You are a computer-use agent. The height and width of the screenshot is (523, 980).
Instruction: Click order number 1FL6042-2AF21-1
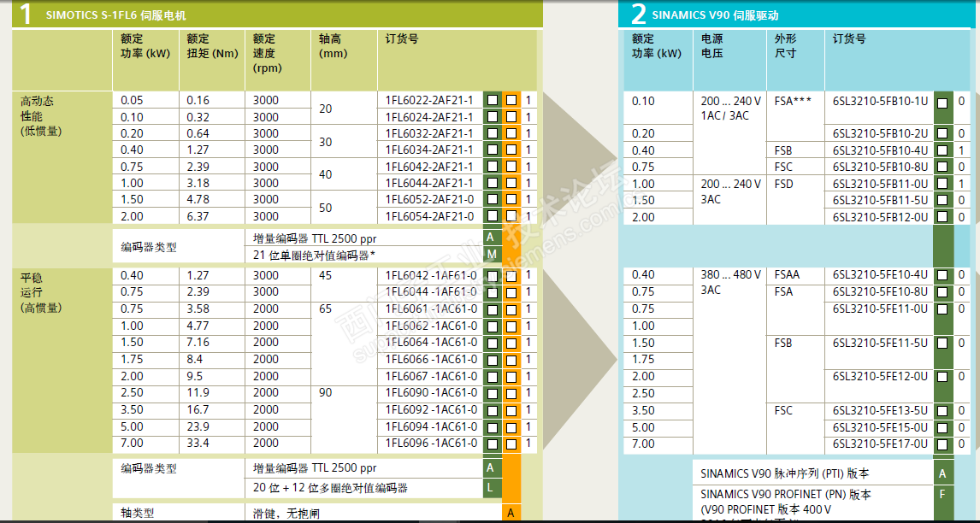[428, 166]
